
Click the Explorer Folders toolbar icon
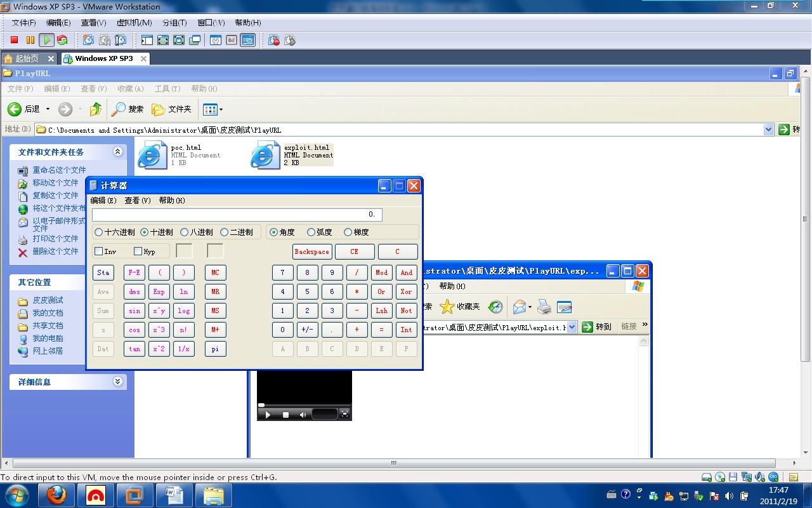[x=158, y=109]
